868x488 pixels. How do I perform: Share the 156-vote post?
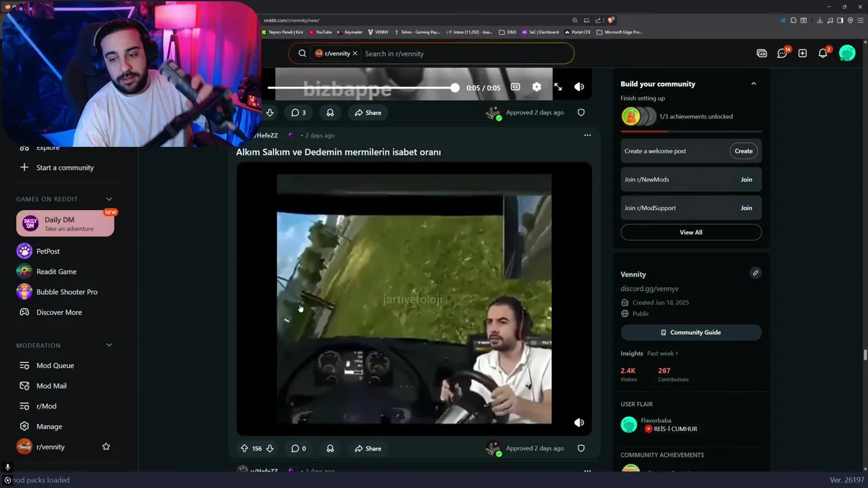tap(368, 448)
